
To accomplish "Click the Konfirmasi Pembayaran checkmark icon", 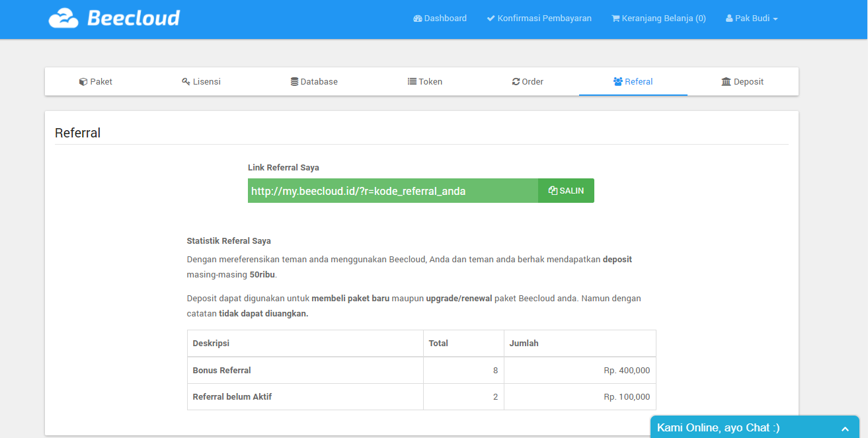I will point(491,18).
